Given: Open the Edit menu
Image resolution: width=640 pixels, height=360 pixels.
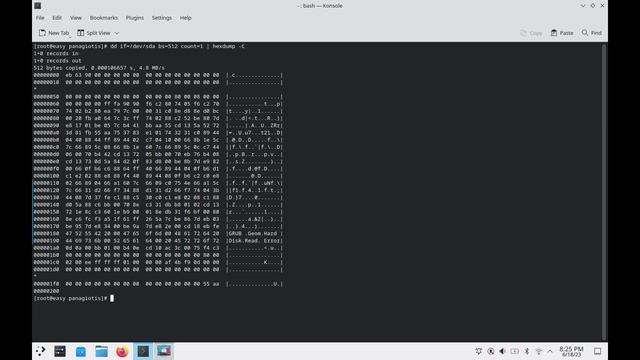Looking at the screenshot, I should 57,18.
